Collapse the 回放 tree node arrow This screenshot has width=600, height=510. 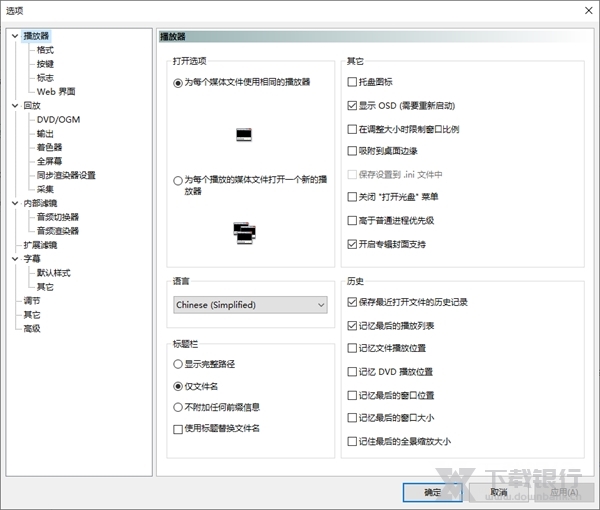[x=15, y=106]
